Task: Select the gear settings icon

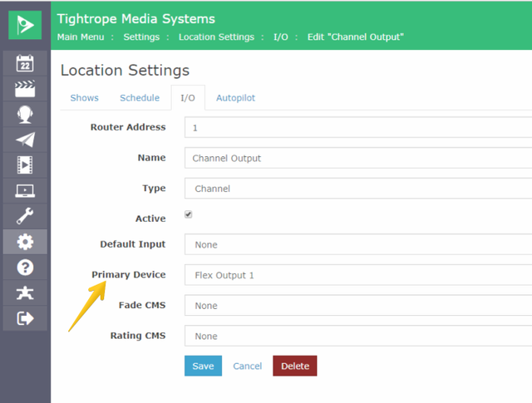Action: (x=25, y=242)
